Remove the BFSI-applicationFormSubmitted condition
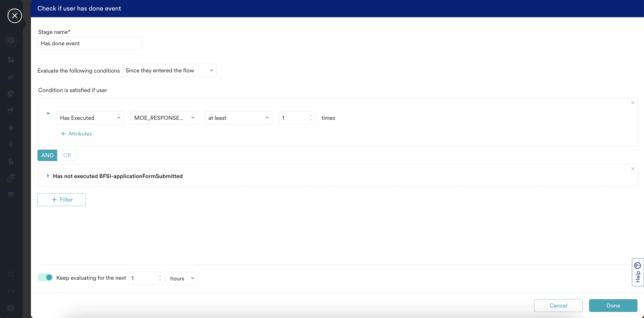Viewport: 644px width, 318px height. pyautogui.click(x=633, y=169)
